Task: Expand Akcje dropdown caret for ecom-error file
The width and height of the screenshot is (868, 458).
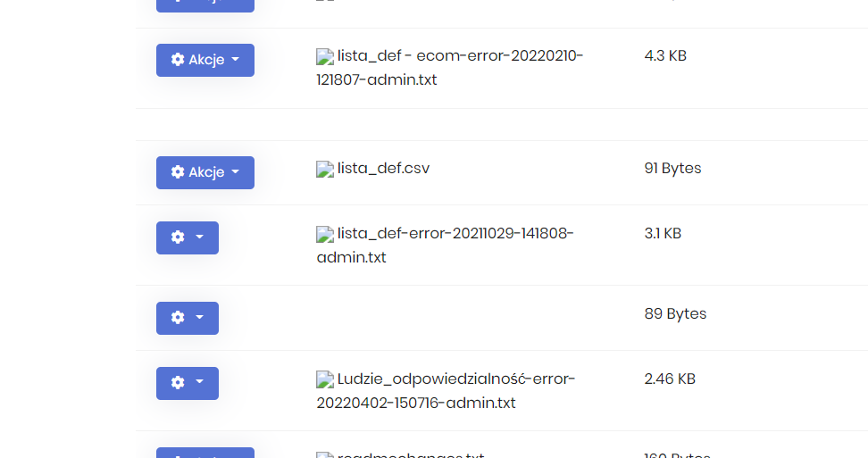Action: pos(236,60)
